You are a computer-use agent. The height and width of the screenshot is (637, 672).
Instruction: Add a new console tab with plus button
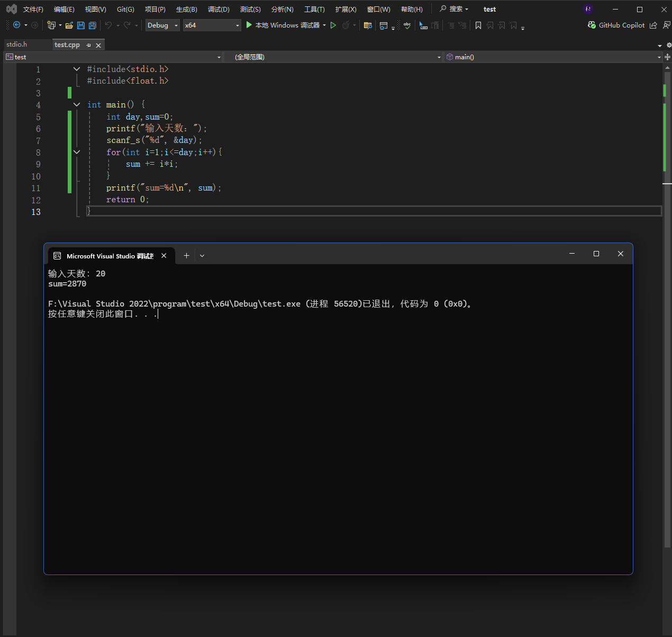click(x=186, y=255)
